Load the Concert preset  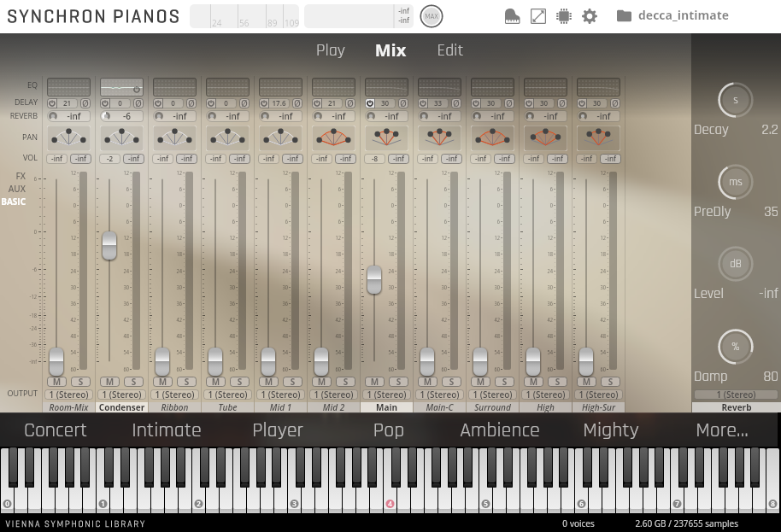56,430
